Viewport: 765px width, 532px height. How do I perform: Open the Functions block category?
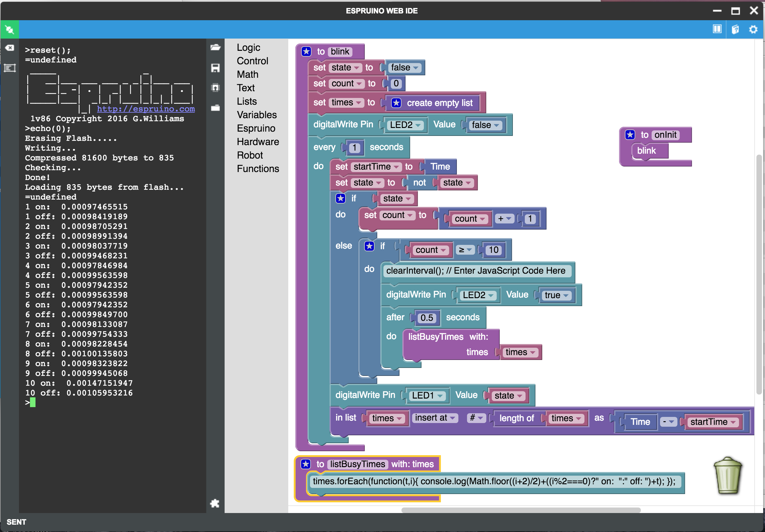tap(258, 169)
